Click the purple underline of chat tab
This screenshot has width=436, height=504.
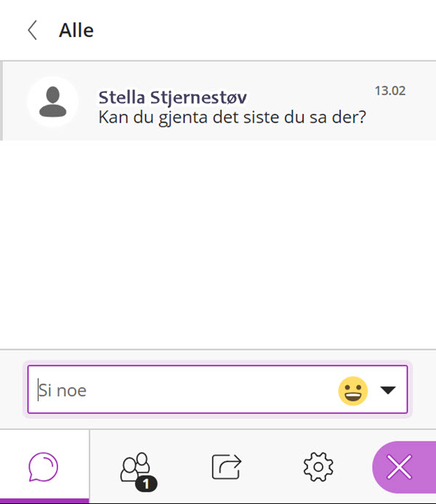click(x=44, y=501)
